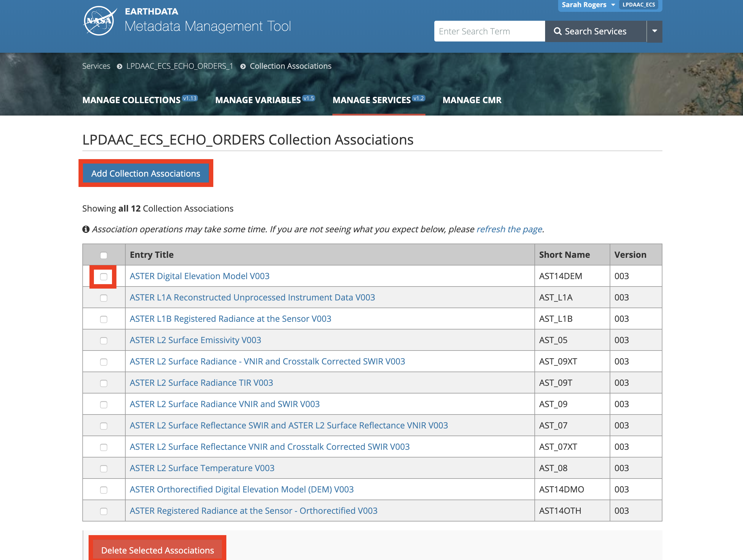743x560 pixels.
Task: Open Surface Radiance VNIR and Crosstalk Corrected link
Action: [268, 361]
